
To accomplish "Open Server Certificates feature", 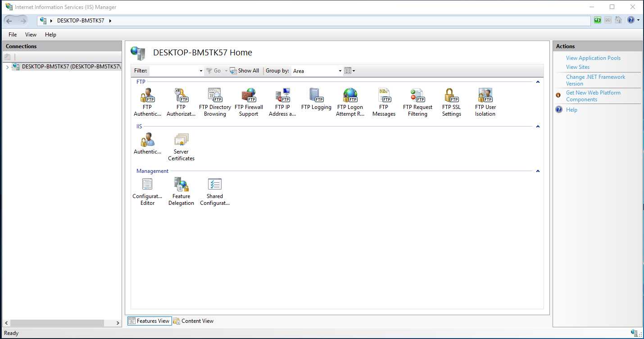I will 181,147.
